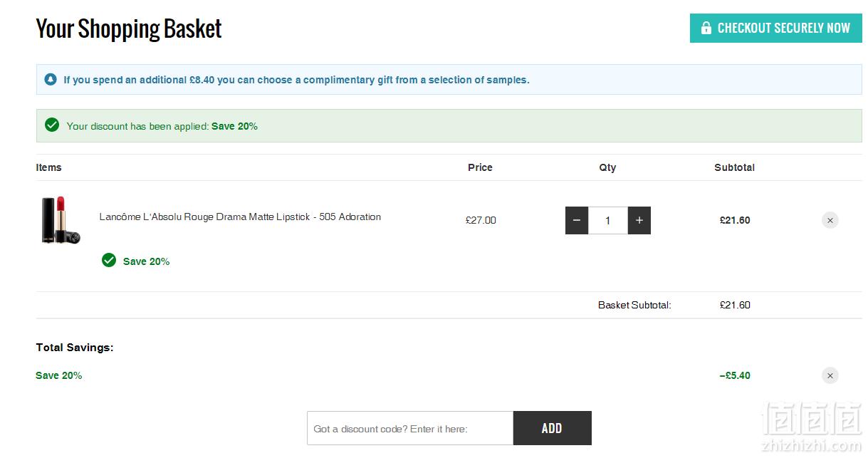The width and height of the screenshot is (868, 458).
Task: Click the Save 20% label under lipstick
Action: click(146, 261)
